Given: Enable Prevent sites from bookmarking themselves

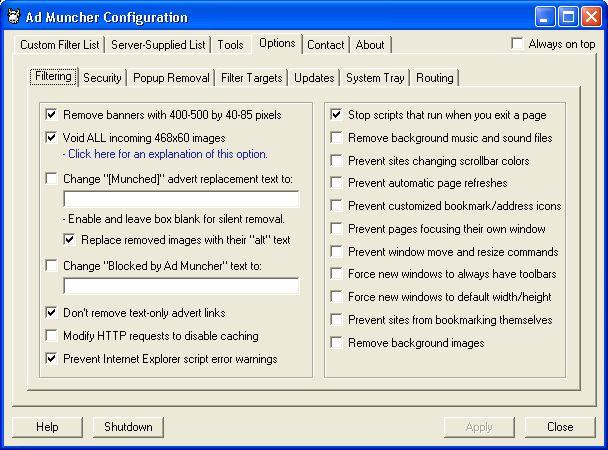Looking at the screenshot, I should click(336, 319).
